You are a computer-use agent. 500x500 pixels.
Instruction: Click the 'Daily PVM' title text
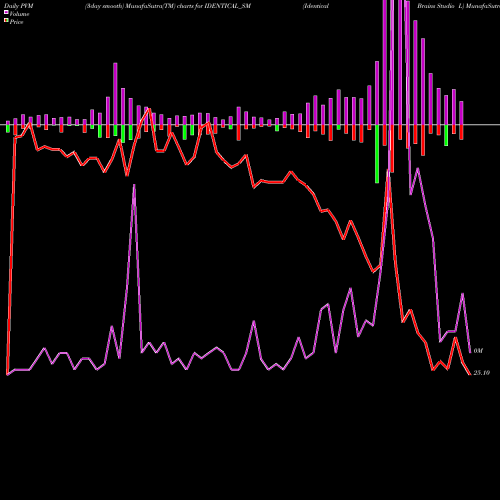(19, 6)
